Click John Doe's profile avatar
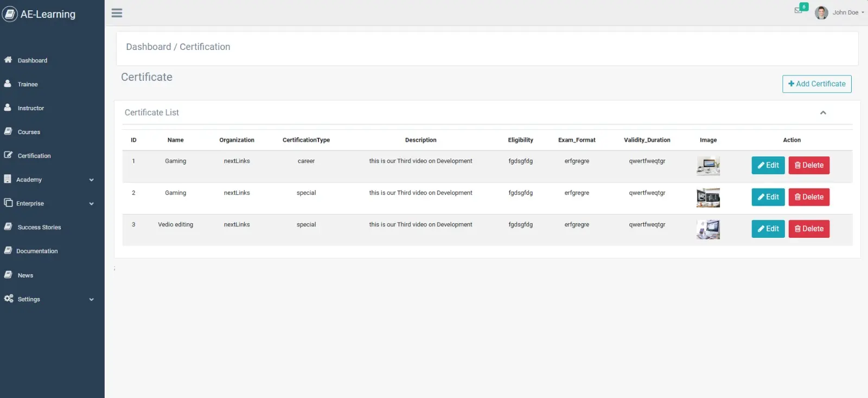This screenshot has width=868, height=398. tap(821, 12)
